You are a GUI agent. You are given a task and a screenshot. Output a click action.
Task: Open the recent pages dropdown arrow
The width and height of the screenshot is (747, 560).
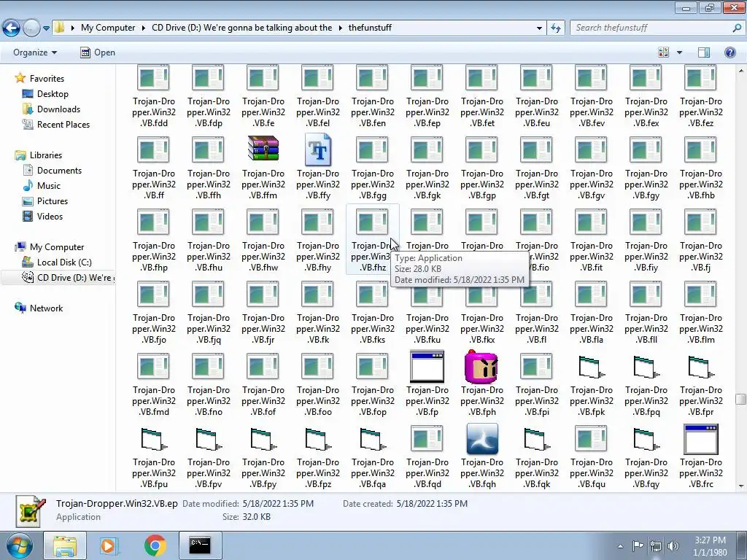46,28
